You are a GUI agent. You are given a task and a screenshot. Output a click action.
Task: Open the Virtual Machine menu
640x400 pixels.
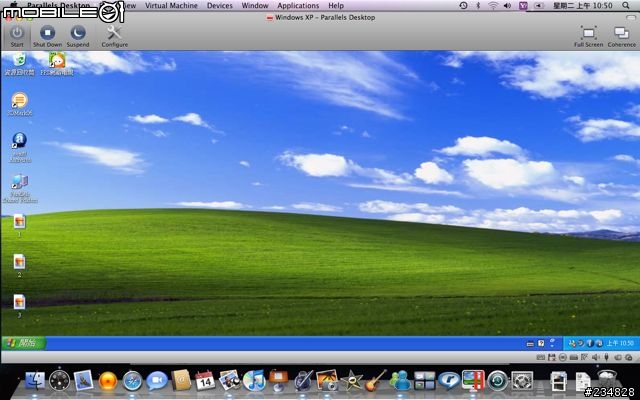(171, 6)
